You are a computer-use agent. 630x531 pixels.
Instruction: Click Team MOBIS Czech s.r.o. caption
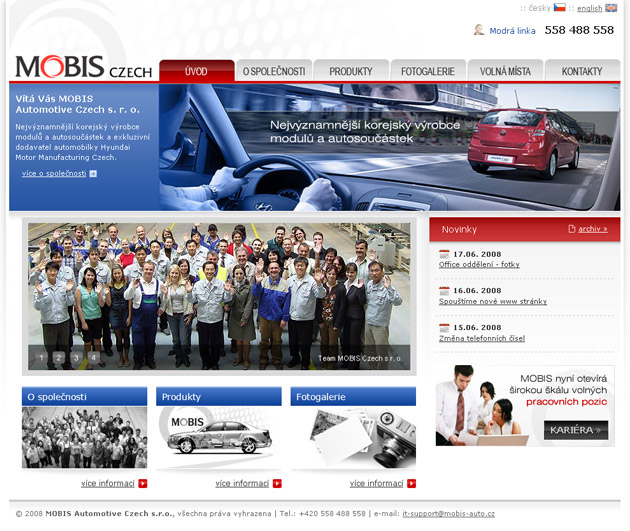[x=360, y=358]
